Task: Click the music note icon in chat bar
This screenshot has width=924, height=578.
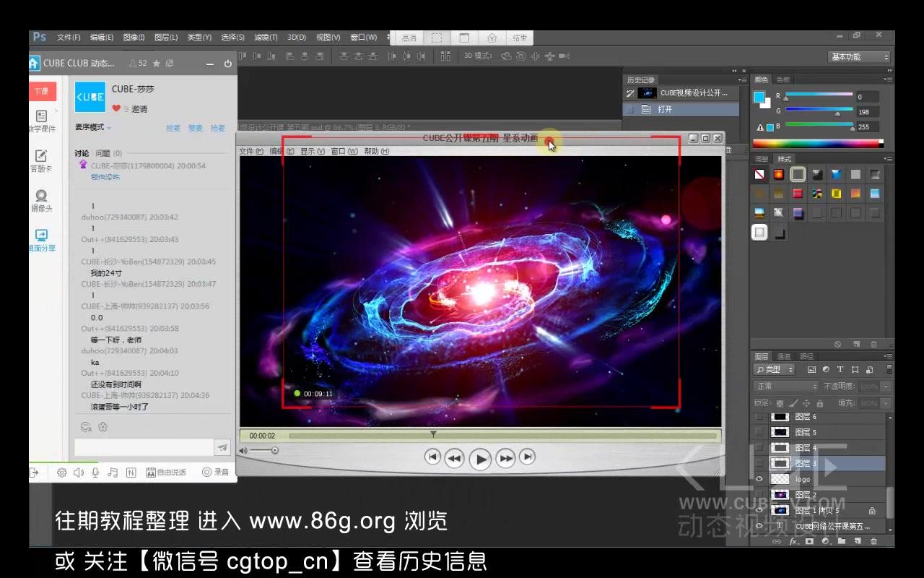Action: pyautogui.click(x=113, y=473)
